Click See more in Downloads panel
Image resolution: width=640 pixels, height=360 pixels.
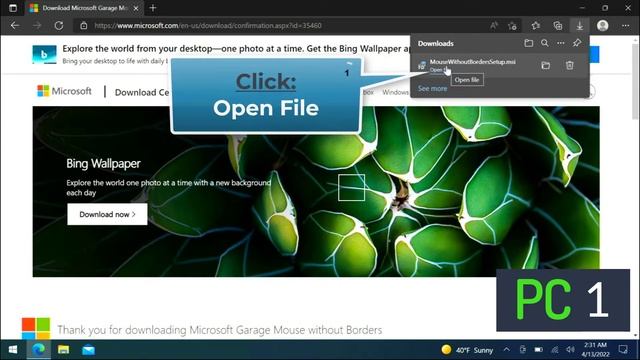click(432, 88)
